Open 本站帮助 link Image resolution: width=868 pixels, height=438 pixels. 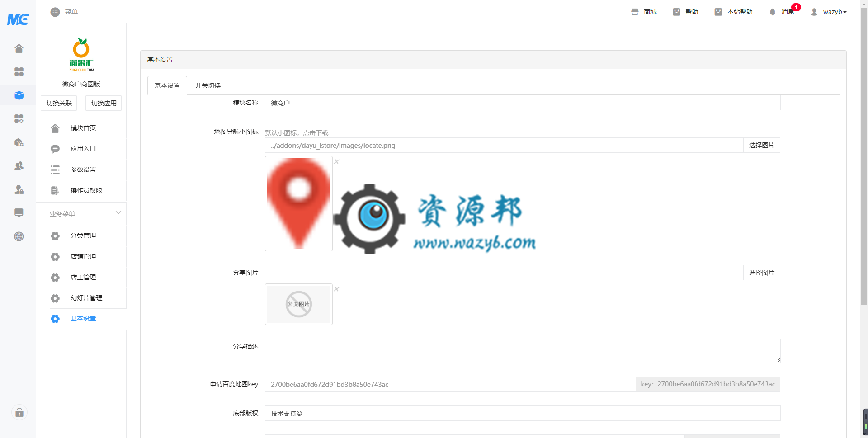click(733, 12)
